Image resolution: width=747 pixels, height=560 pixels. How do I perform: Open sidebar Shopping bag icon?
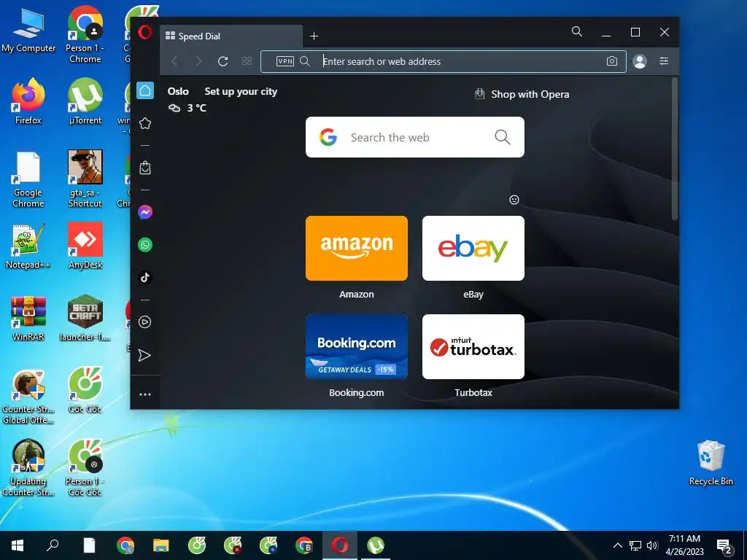coord(145,168)
